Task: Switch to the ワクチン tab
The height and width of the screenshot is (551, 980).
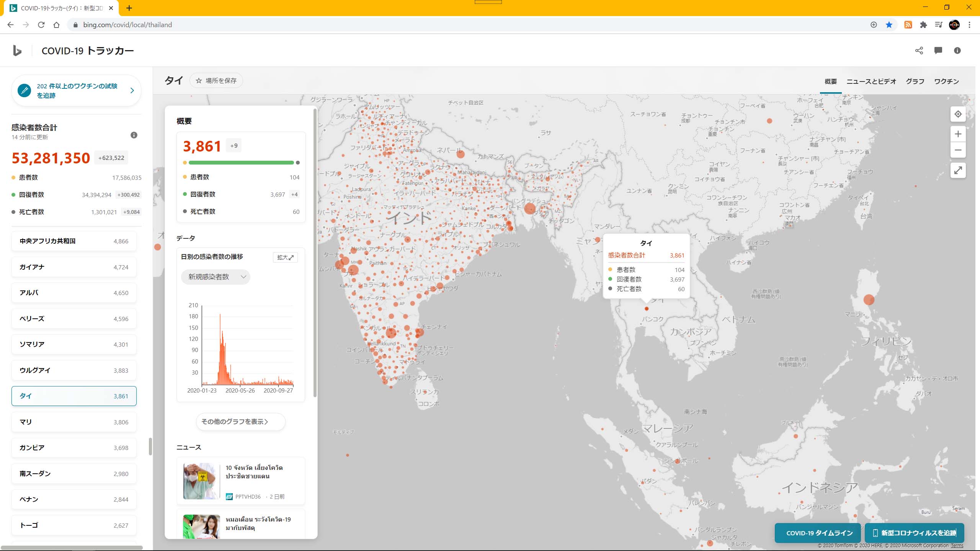Action: pos(946,82)
